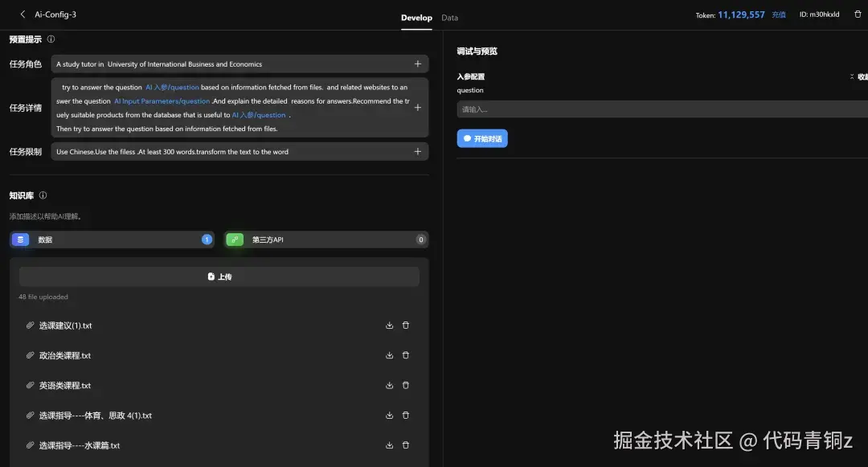Click the trash icon next to ID m30hkxld
This screenshot has height=467, width=868.
click(858, 14)
